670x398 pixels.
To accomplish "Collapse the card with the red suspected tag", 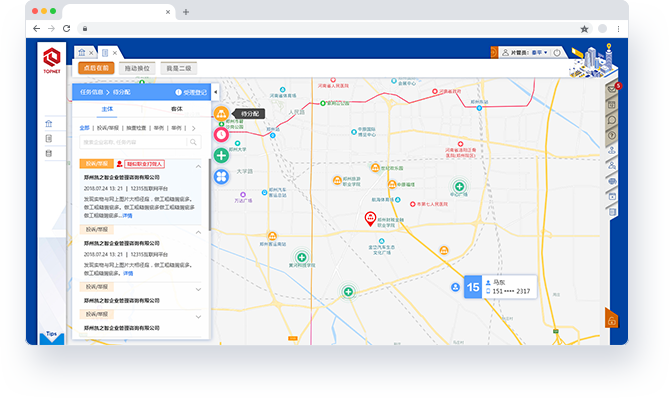I will [x=198, y=166].
